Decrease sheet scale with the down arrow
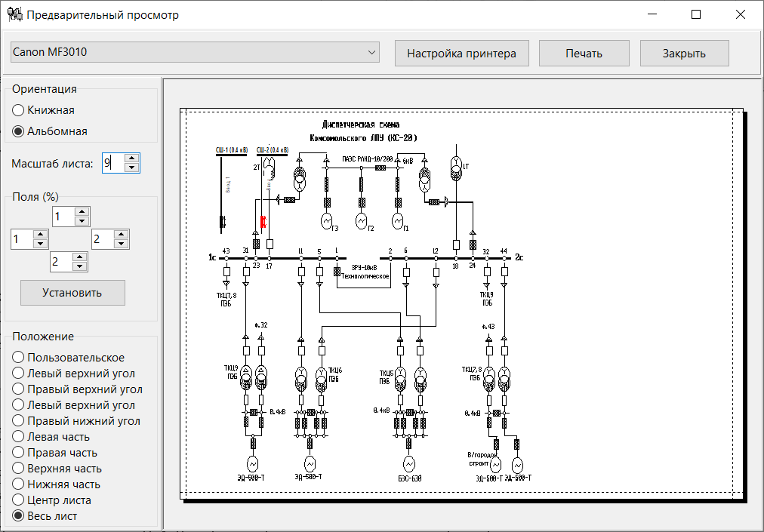The height and width of the screenshot is (532, 764). (131, 168)
